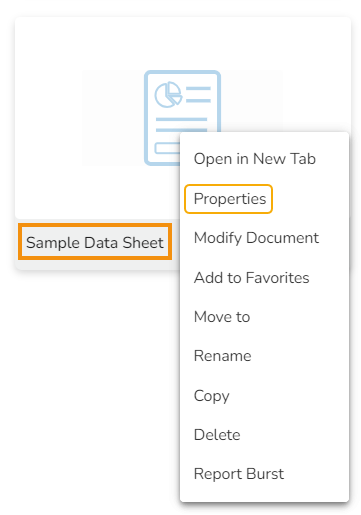This screenshot has width=361, height=515.
Task: Select the Sample Data Sheet label
Action: (x=95, y=242)
